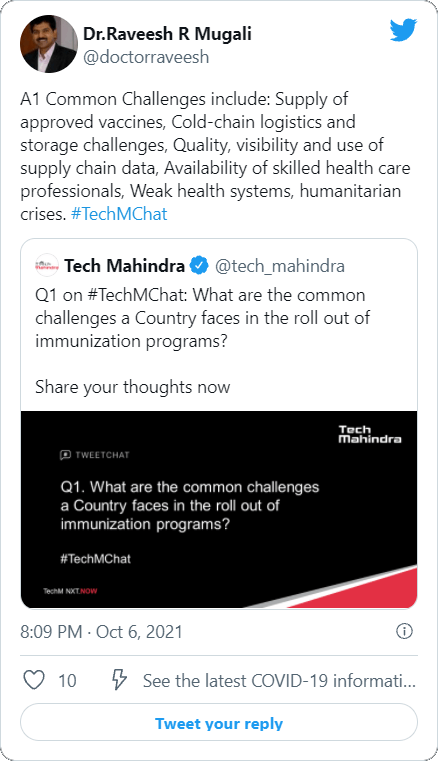Open Dr.Raveesh R Mugali display name
438x761 pixels.
[x=167, y=34]
